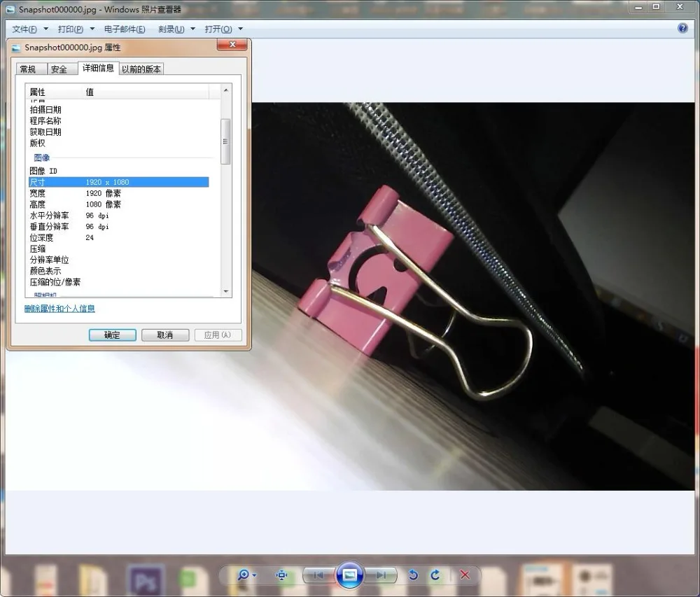Click the 电子邮件(E) toolbar item
The height and width of the screenshot is (597, 700).
(x=125, y=29)
